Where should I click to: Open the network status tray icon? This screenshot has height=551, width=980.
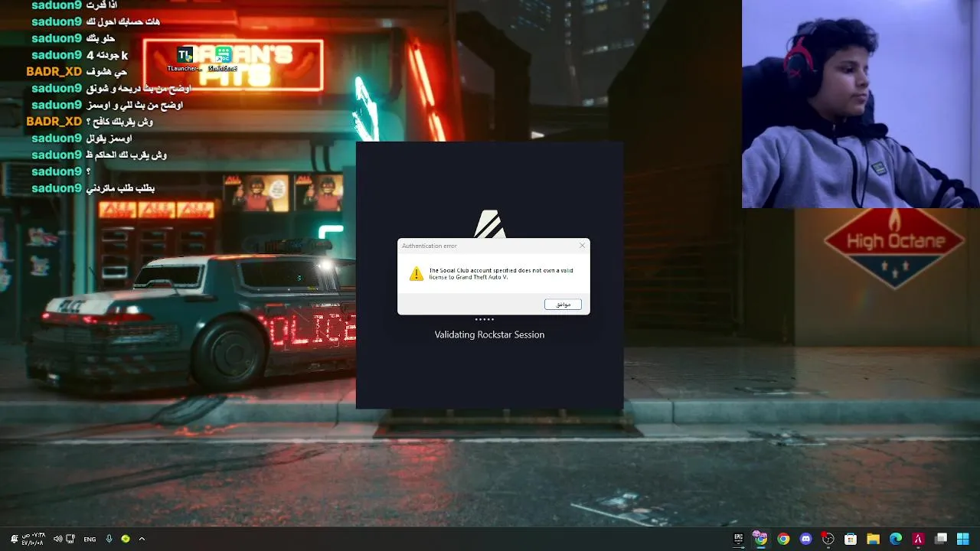pyautogui.click(x=71, y=539)
